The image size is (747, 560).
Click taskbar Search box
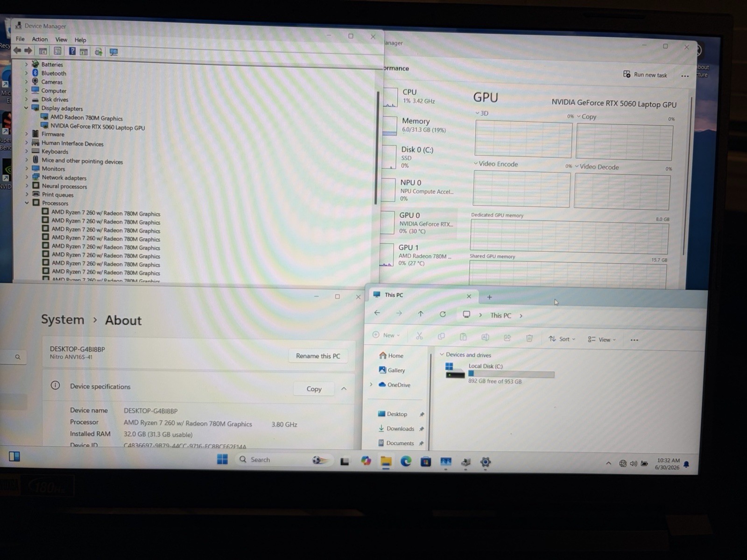coord(285,460)
